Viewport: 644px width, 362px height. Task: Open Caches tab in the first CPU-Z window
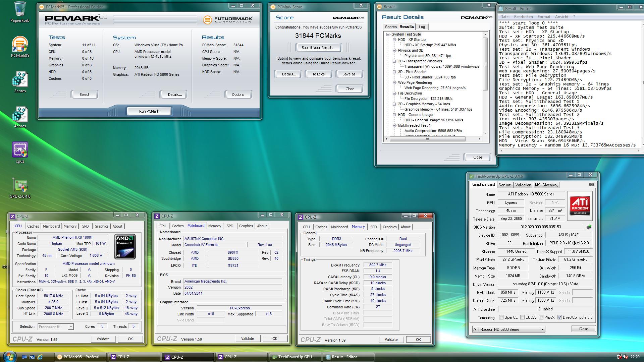click(33, 226)
